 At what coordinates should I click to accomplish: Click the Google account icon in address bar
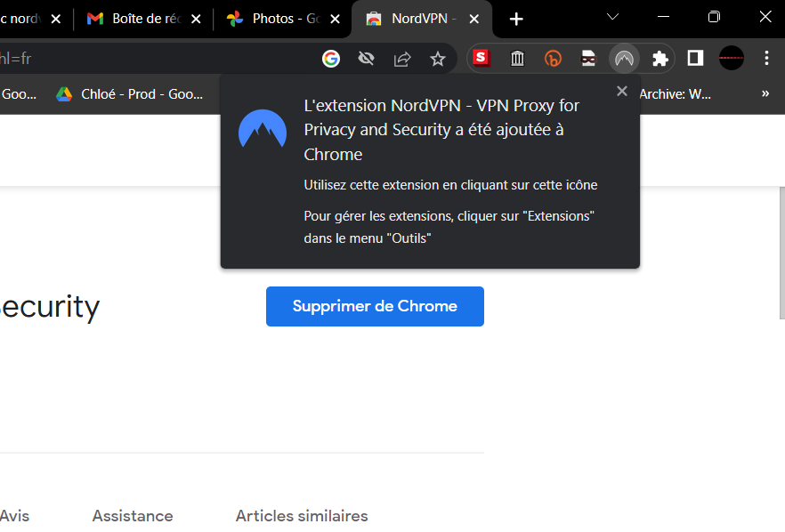pos(331,59)
